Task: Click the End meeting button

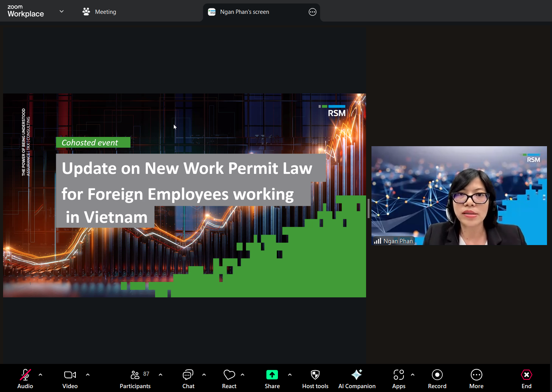Action: click(526, 379)
